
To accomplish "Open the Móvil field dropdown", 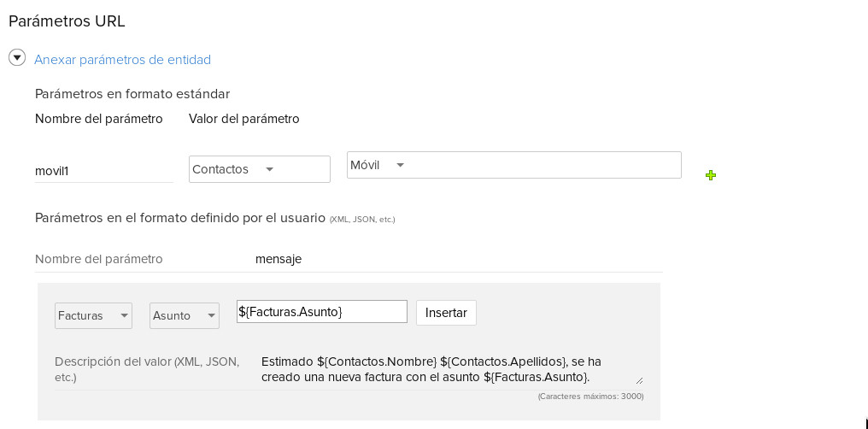I will (x=513, y=165).
